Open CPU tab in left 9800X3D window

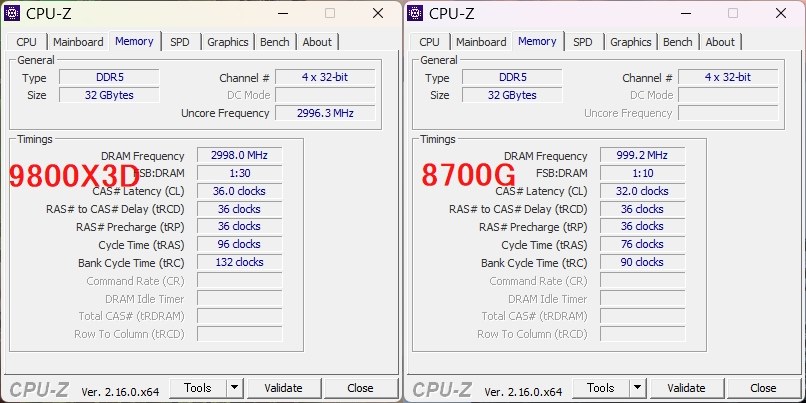26,42
